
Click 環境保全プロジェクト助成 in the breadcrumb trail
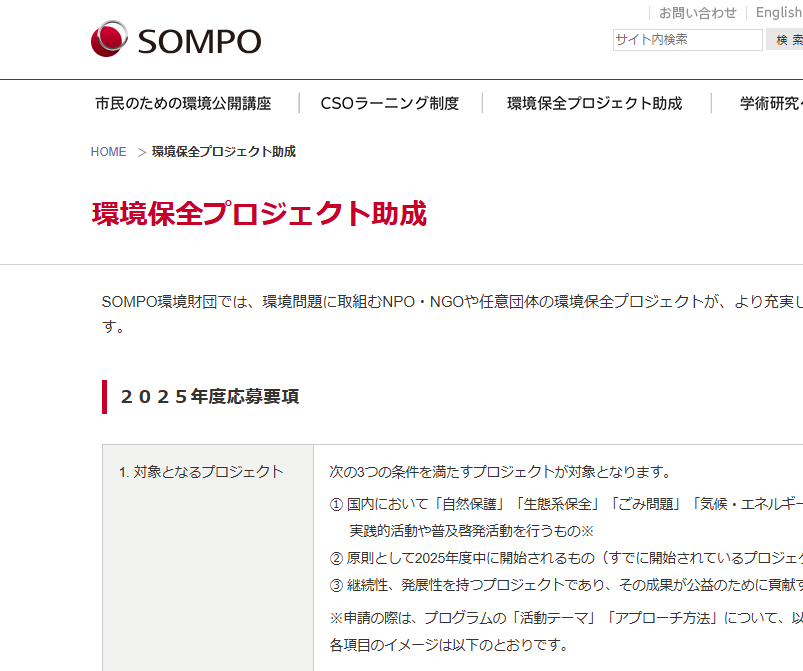pos(224,152)
